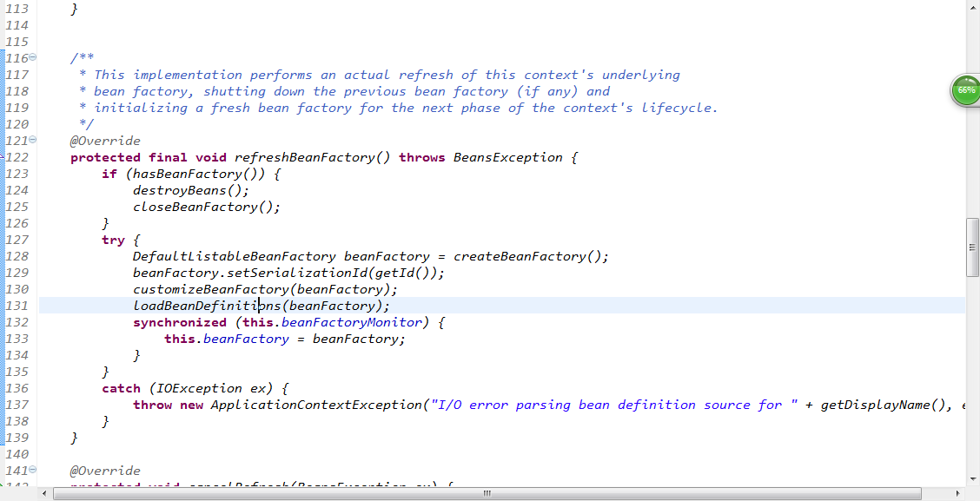Click the vertical scrollbar down arrow

point(972,478)
